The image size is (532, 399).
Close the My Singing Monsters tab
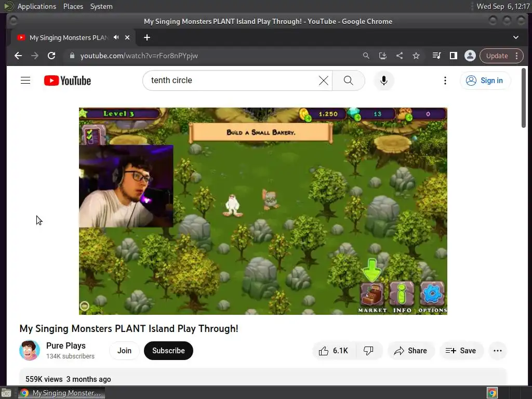click(127, 37)
